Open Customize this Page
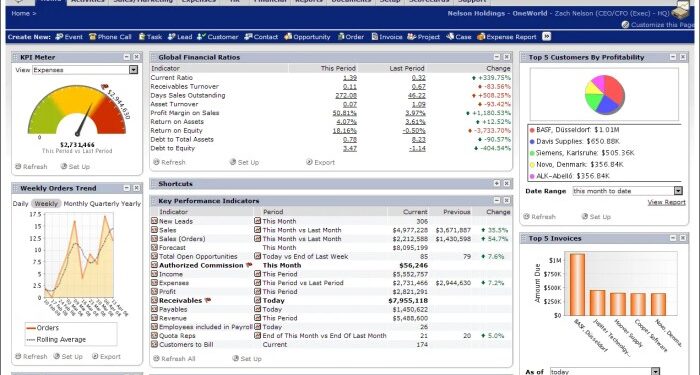Image resolution: width=700 pixels, height=375 pixels. click(658, 25)
